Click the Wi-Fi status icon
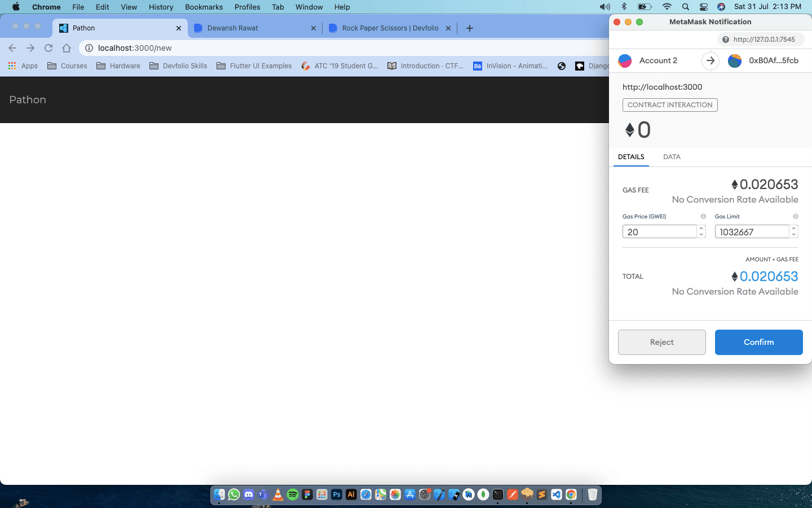Viewport: 812px width, 508px height. click(x=667, y=7)
